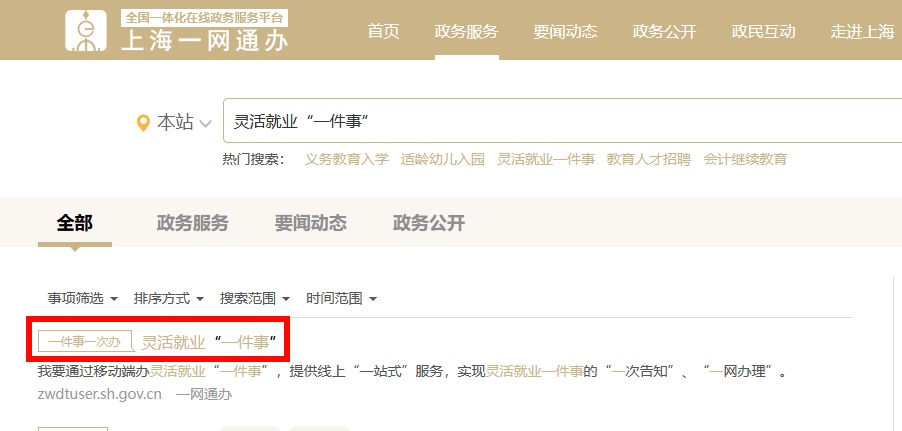
Task: Click the 热门搜索 label
Action: pos(254,159)
